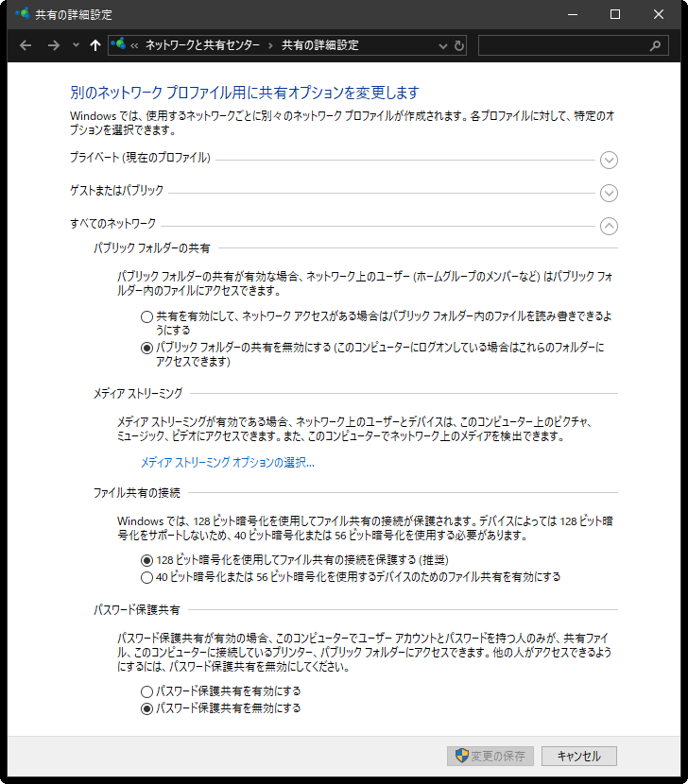Click the すべてのネットワーク heading text
The image size is (688, 784).
113,224
